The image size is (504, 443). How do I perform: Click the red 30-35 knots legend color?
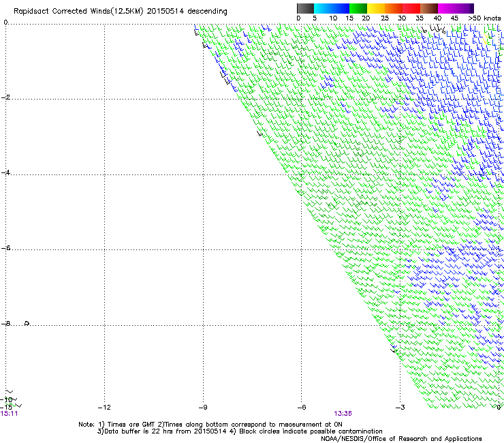411,8
